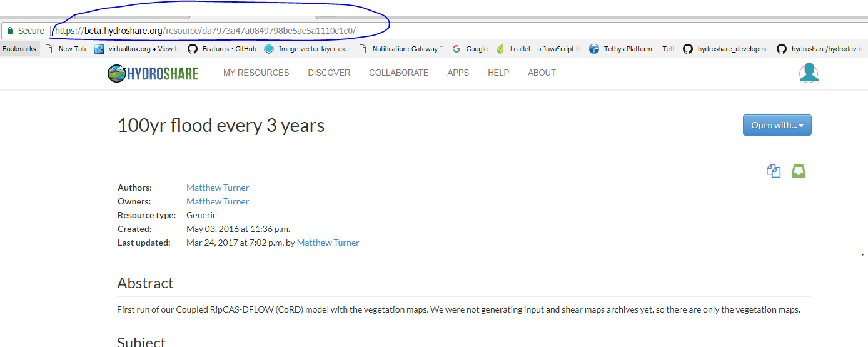Open the Bookmarks folder in the bar
868x347 pixels.
[x=19, y=49]
